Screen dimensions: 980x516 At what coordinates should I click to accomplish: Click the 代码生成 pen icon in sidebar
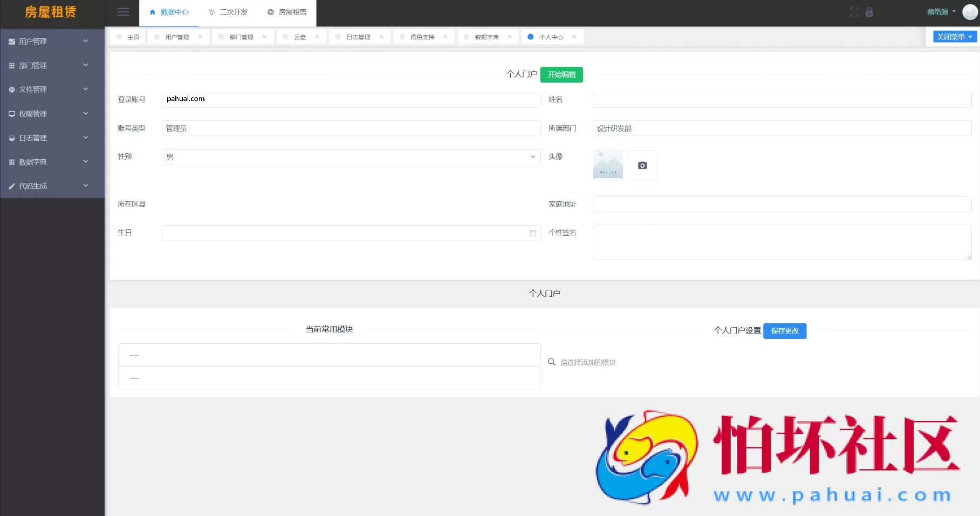pos(11,185)
